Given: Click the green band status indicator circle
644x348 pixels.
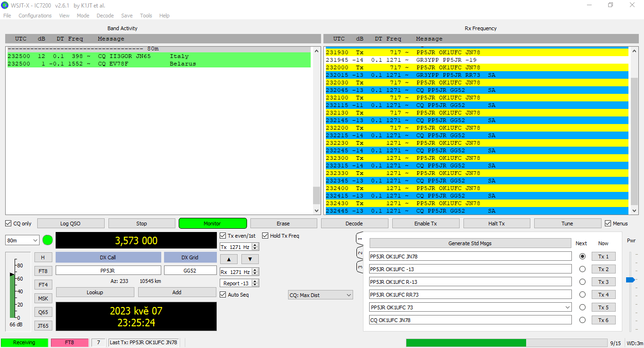Looking at the screenshot, I should click(48, 240).
